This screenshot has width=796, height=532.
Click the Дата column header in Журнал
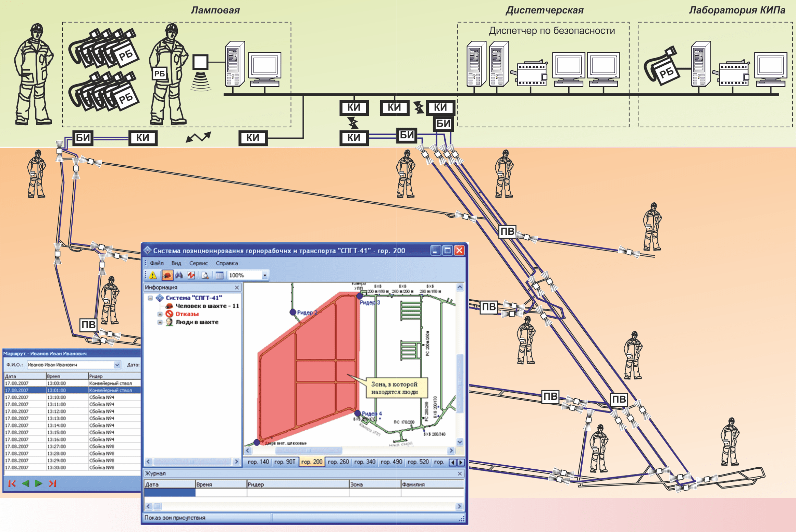[x=170, y=484]
